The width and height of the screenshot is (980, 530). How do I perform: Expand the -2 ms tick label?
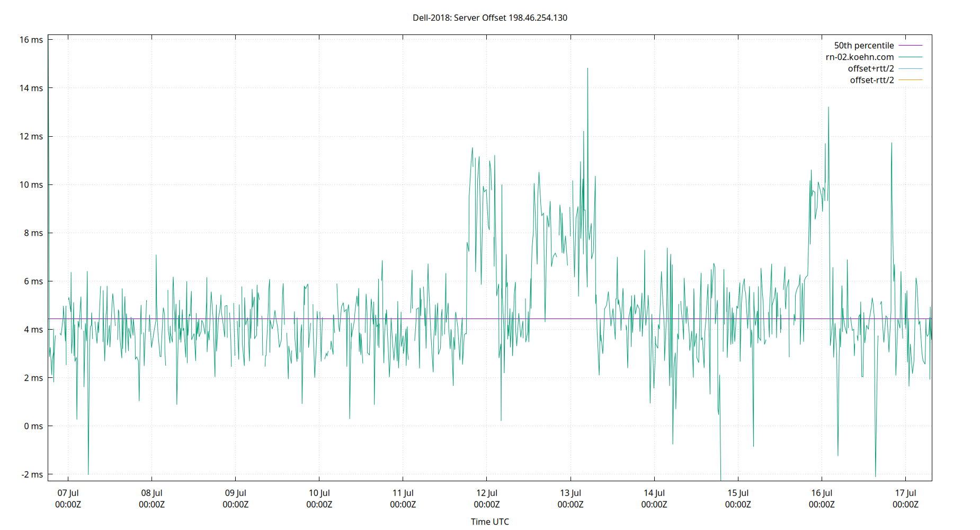click(x=32, y=475)
